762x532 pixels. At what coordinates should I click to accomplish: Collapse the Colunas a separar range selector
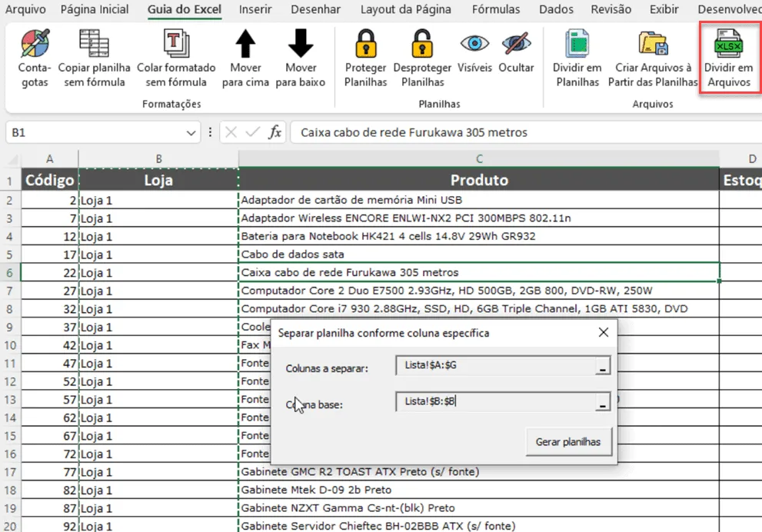pos(603,366)
